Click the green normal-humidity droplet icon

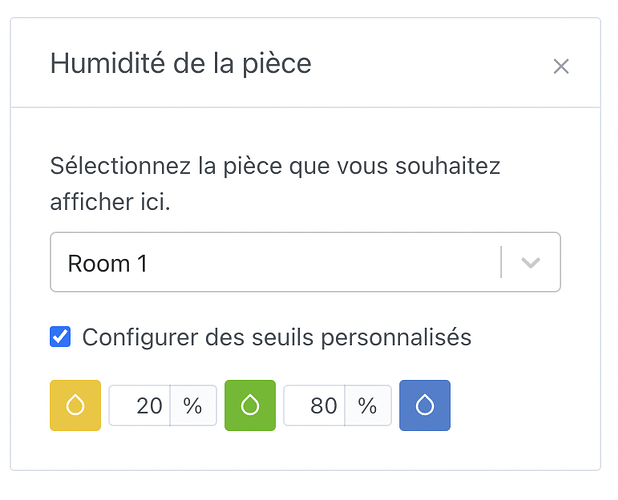250,405
